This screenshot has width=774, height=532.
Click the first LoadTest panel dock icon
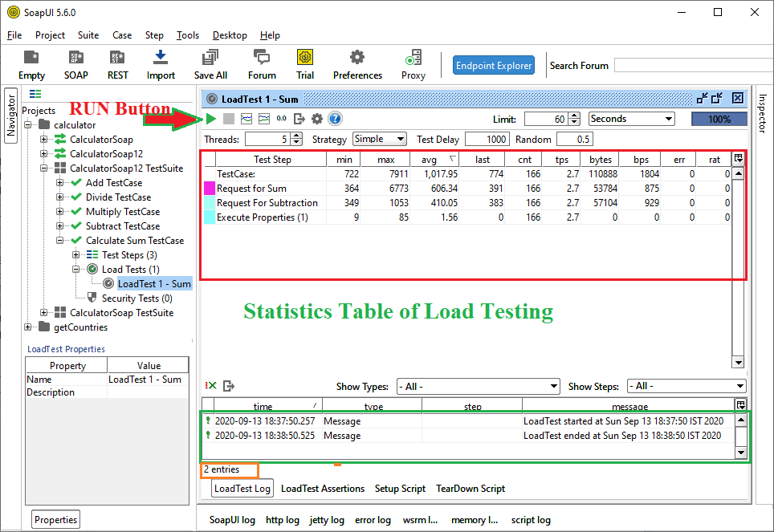click(x=702, y=98)
